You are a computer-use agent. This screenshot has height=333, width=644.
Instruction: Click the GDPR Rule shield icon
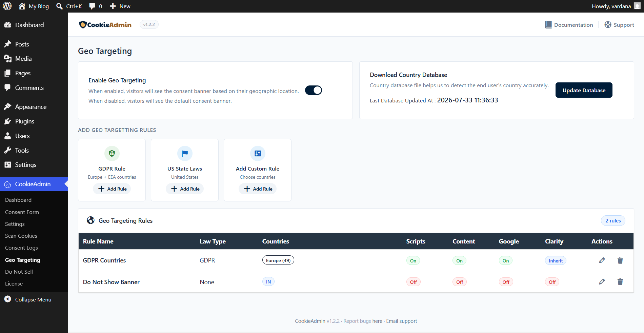[x=112, y=153]
